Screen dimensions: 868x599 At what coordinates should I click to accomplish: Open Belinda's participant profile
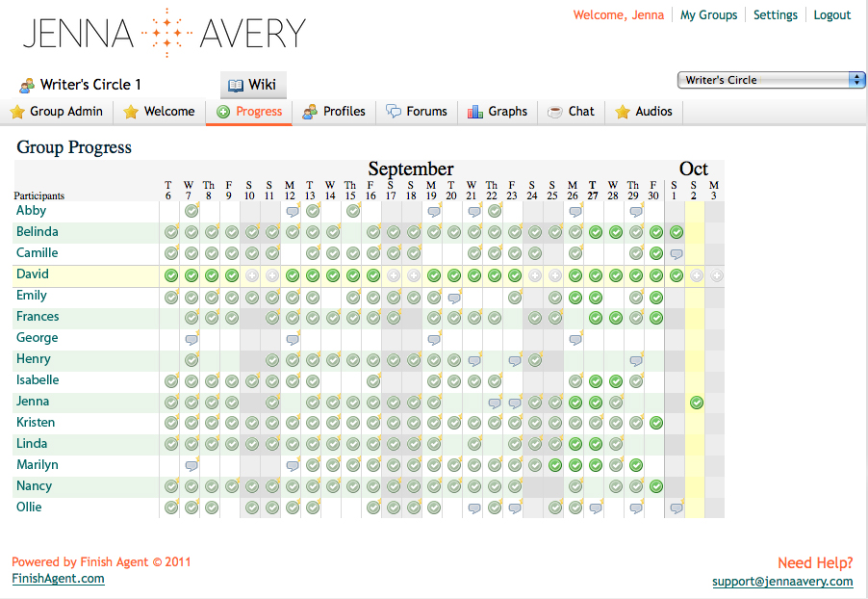(38, 232)
